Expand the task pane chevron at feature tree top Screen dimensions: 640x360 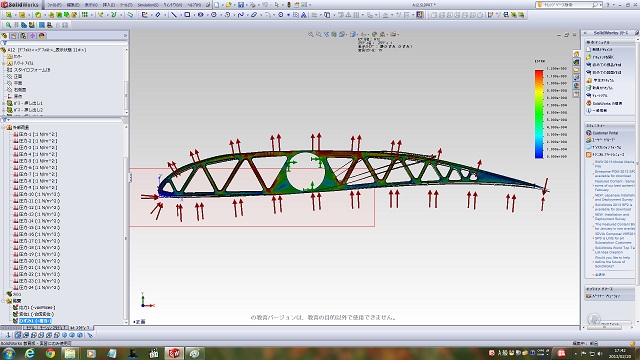click(125, 36)
